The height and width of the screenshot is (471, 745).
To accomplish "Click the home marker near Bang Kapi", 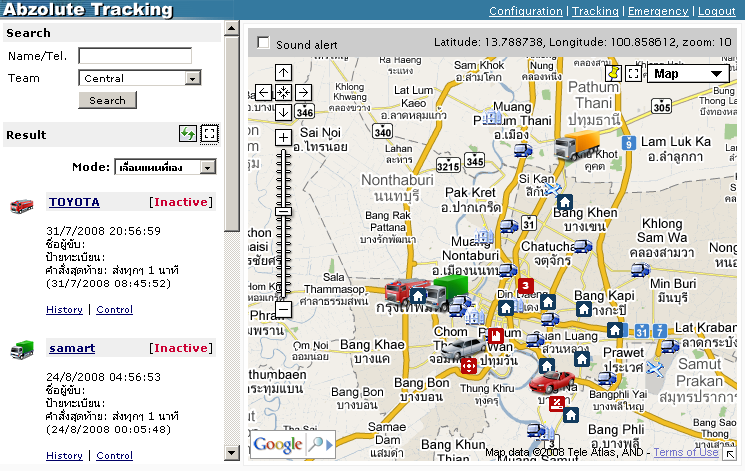I will point(583,309).
